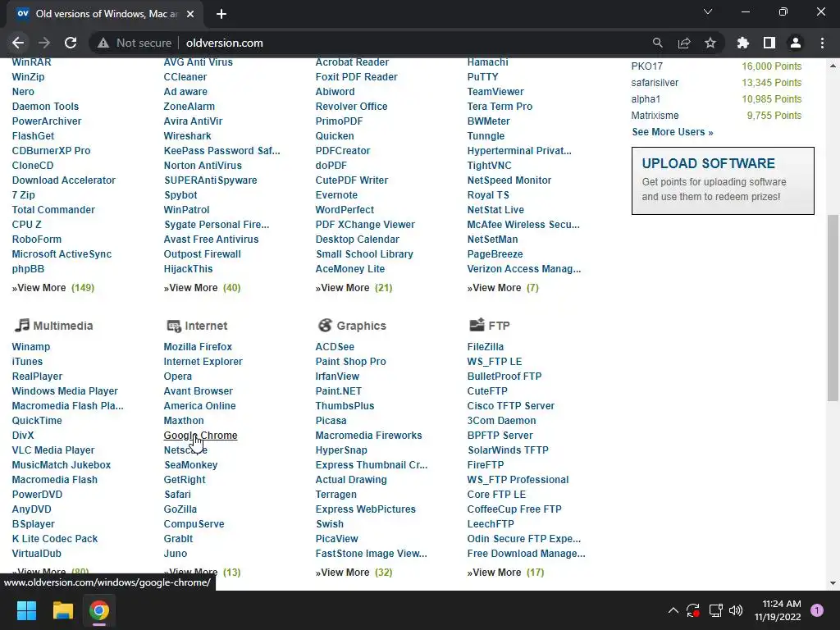Screen dimensions: 840x630
Task: Click the Multimedia category music icon
Action: pos(21,325)
